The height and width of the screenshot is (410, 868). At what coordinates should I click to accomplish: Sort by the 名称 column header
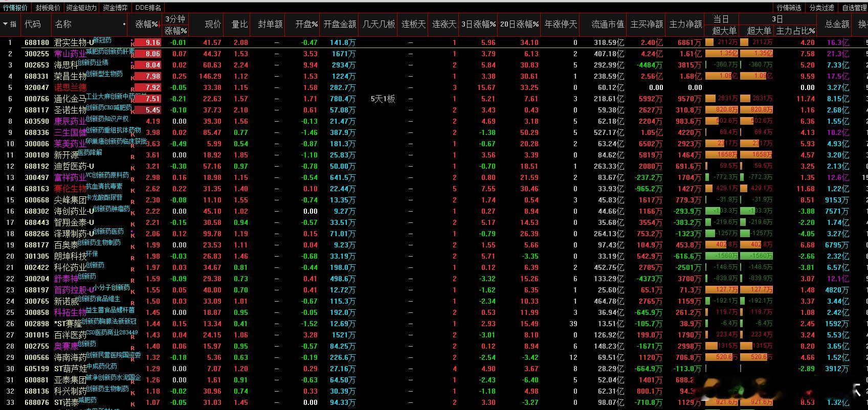(x=63, y=24)
